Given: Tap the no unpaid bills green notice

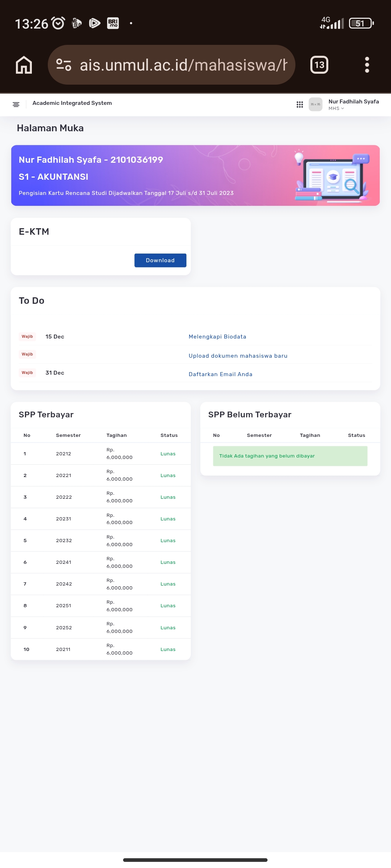Looking at the screenshot, I should pos(290,456).
